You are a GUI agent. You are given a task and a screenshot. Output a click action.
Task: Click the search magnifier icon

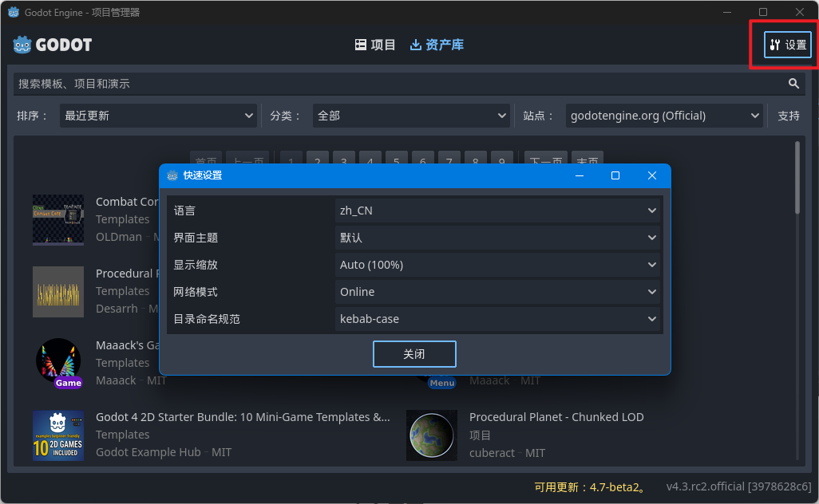tap(793, 84)
